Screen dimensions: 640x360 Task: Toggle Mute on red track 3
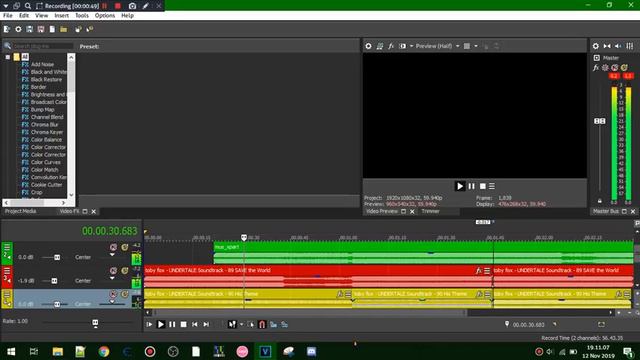point(113,271)
